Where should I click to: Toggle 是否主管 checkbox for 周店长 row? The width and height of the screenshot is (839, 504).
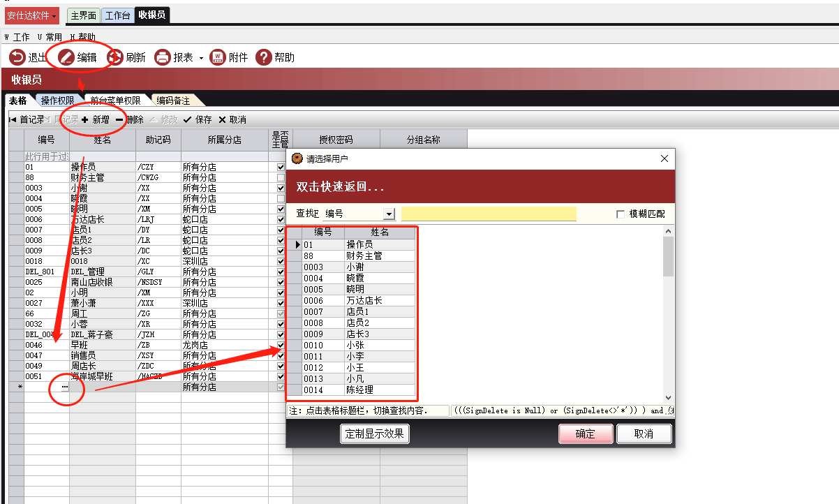click(x=281, y=366)
